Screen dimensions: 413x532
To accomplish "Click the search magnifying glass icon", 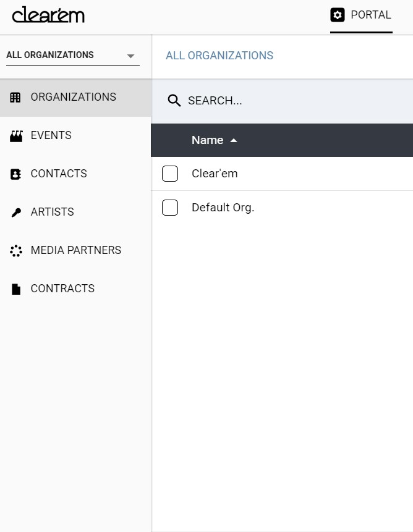I will 174,101.
